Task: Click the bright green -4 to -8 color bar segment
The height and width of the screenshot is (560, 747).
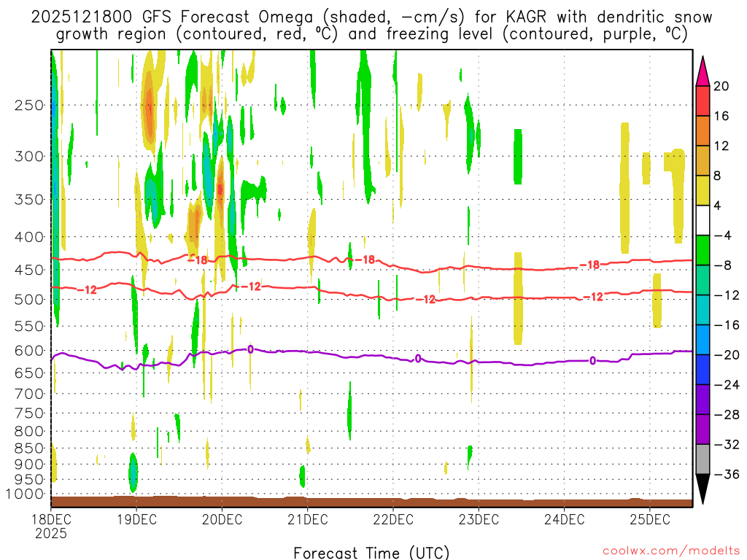Action: [x=703, y=251]
